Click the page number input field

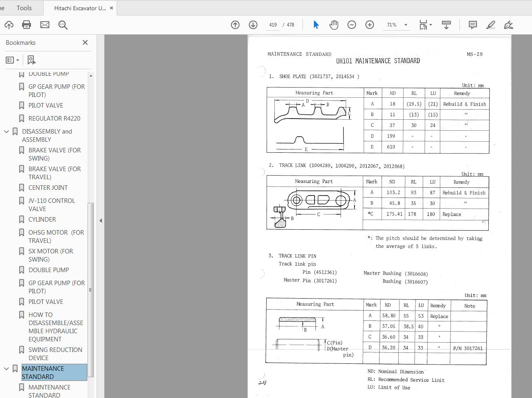click(x=272, y=25)
